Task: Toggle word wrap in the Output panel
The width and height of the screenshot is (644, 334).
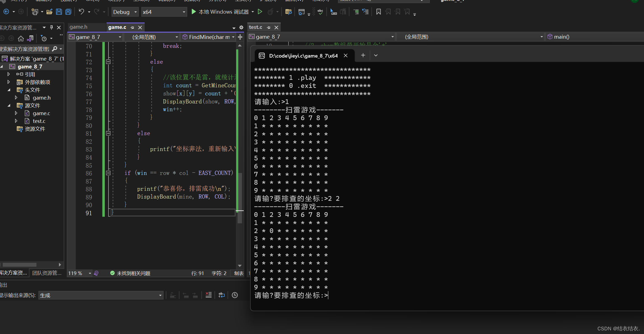Action: click(x=222, y=295)
